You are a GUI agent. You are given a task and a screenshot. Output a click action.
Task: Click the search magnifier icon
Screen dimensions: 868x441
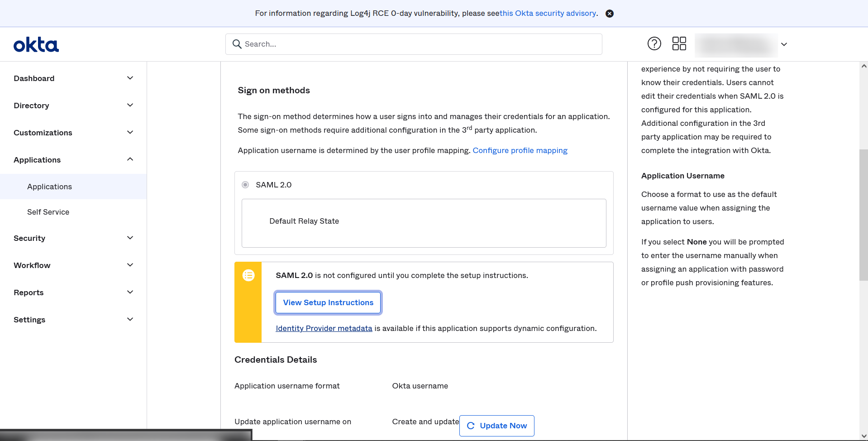[237, 44]
